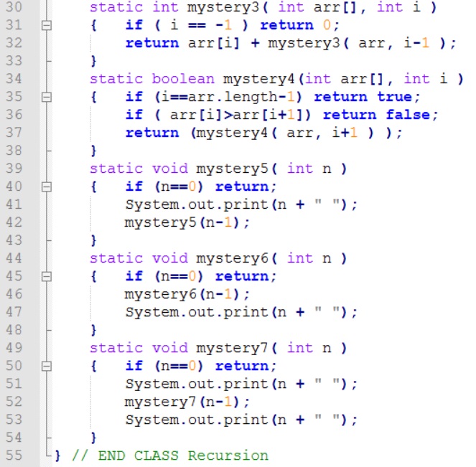Image resolution: width=476 pixels, height=467 pixels.
Task: Click closing brace on line 54
Action: point(93,438)
